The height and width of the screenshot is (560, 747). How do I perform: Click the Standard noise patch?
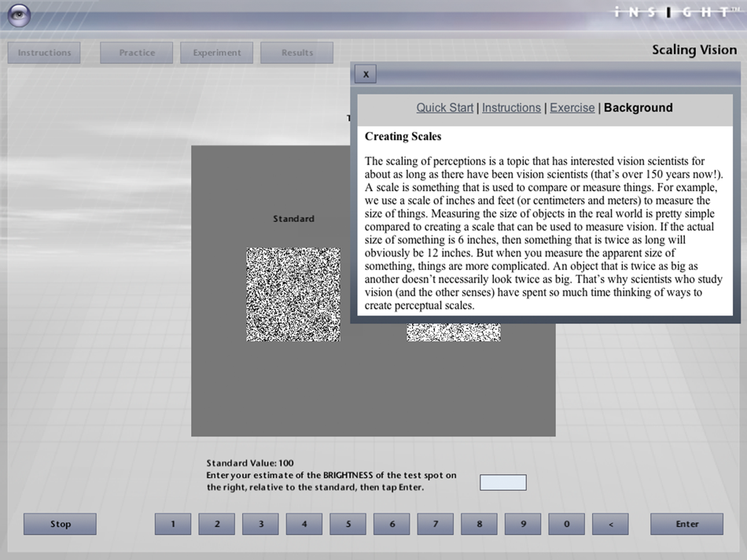[293, 294]
